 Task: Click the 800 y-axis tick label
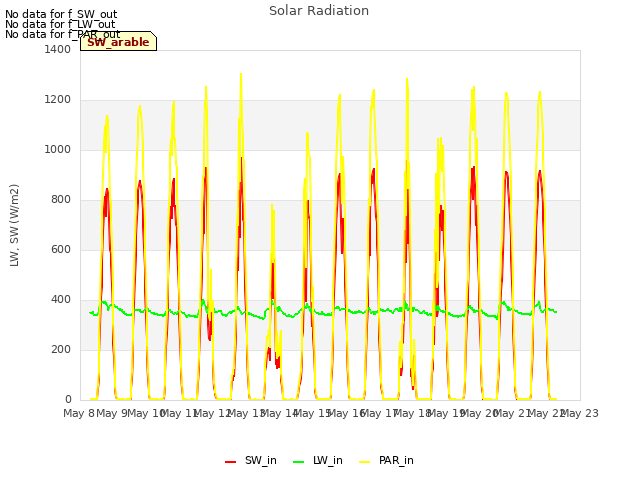point(61,200)
